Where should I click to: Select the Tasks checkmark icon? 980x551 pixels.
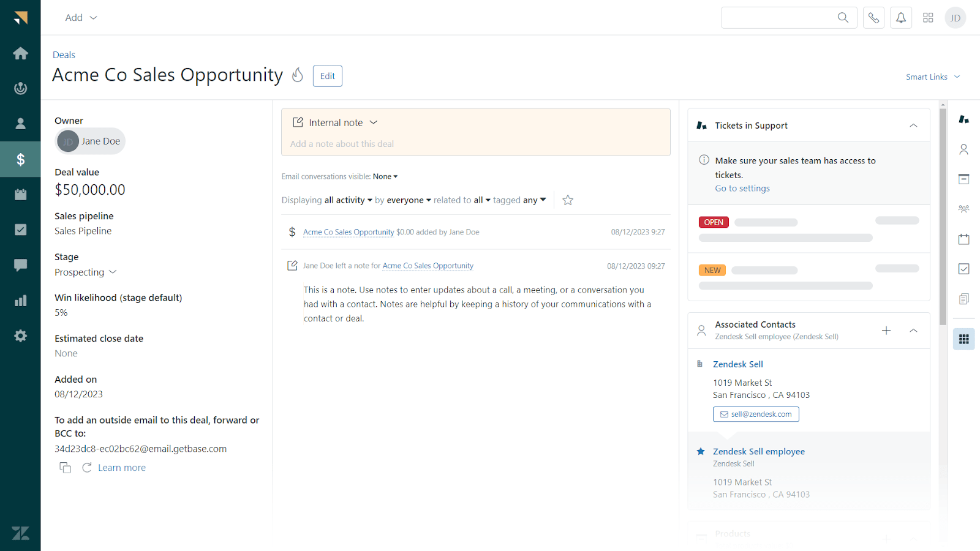[x=20, y=229]
